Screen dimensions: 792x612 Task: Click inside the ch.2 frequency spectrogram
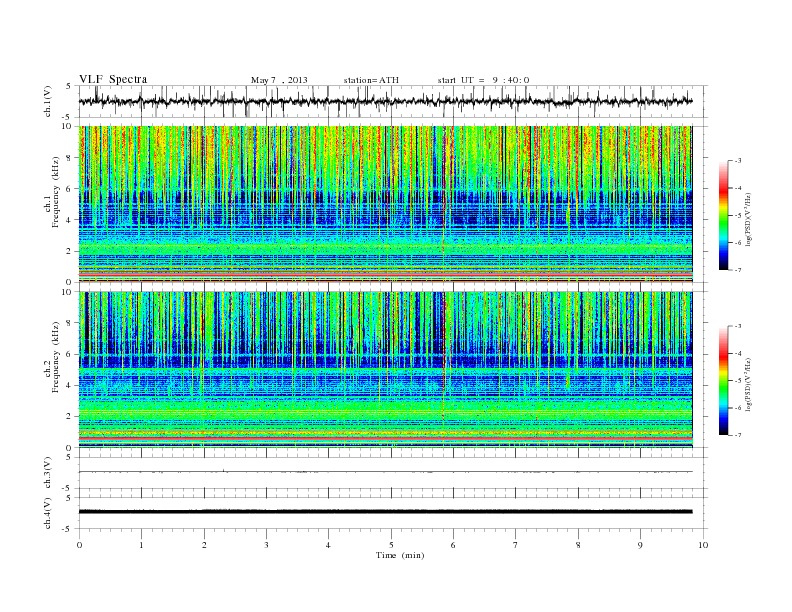click(385, 370)
